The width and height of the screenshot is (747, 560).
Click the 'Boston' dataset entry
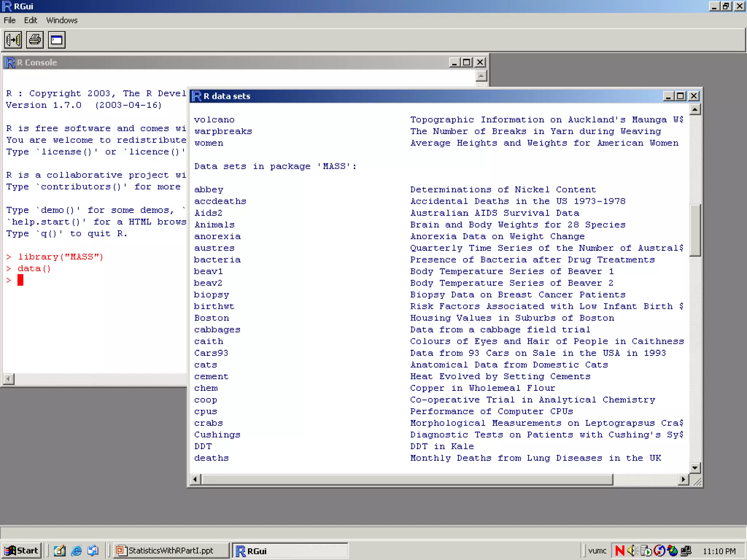tap(212, 318)
